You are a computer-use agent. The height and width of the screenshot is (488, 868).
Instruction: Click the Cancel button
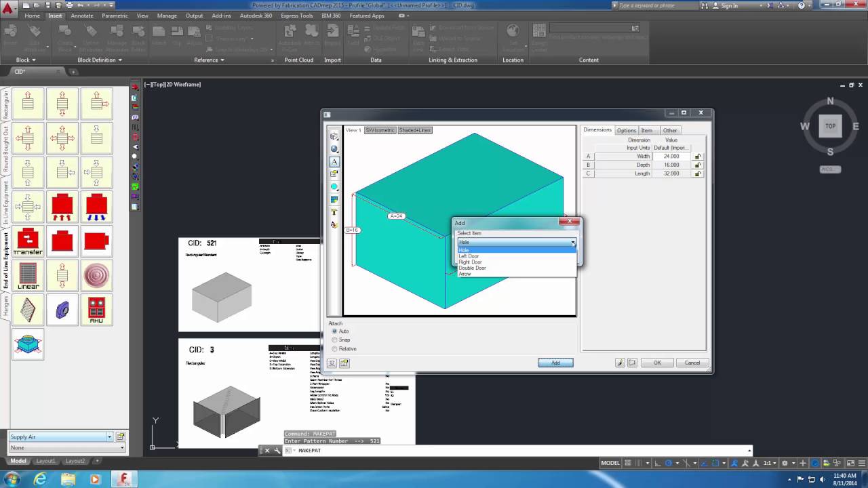click(x=692, y=363)
